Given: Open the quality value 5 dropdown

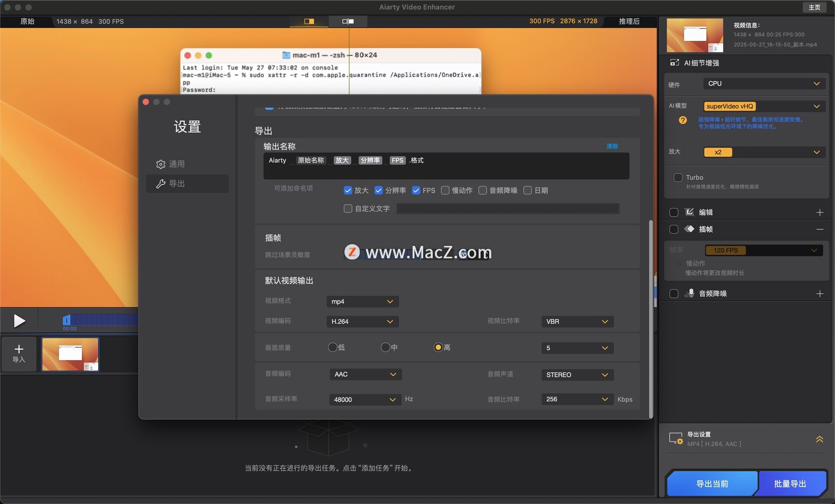Looking at the screenshot, I should (x=577, y=348).
